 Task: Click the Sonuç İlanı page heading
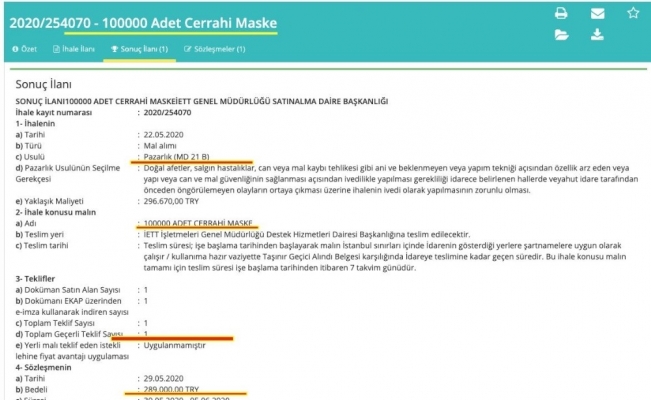[44, 86]
